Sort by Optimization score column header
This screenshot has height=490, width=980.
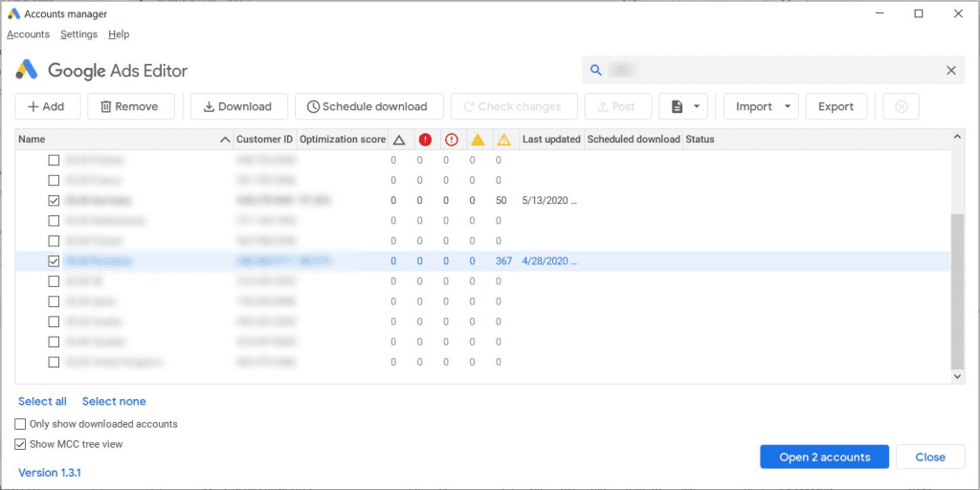click(x=343, y=140)
